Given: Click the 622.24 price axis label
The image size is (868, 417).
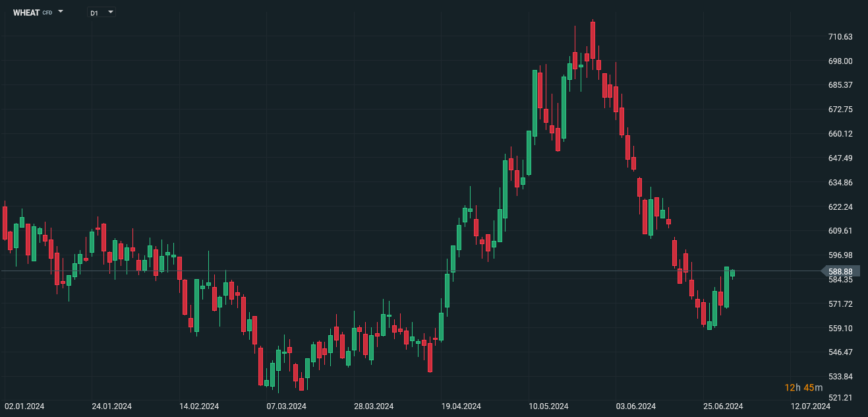Looking at the screenshot, I should [x=840, y=207].
